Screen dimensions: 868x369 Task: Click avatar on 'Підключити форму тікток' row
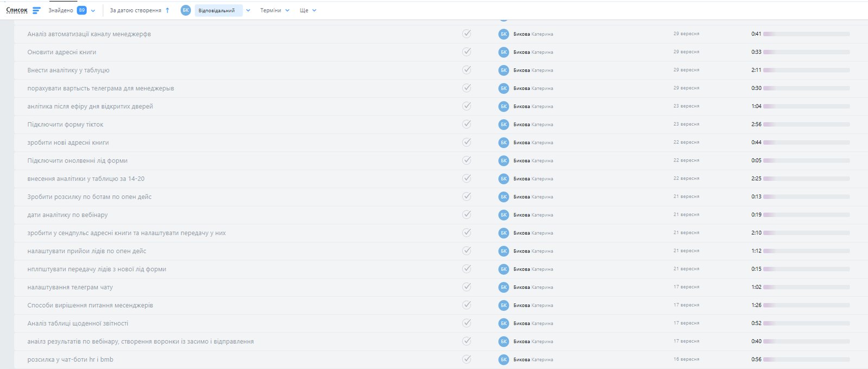coord(503,125)
